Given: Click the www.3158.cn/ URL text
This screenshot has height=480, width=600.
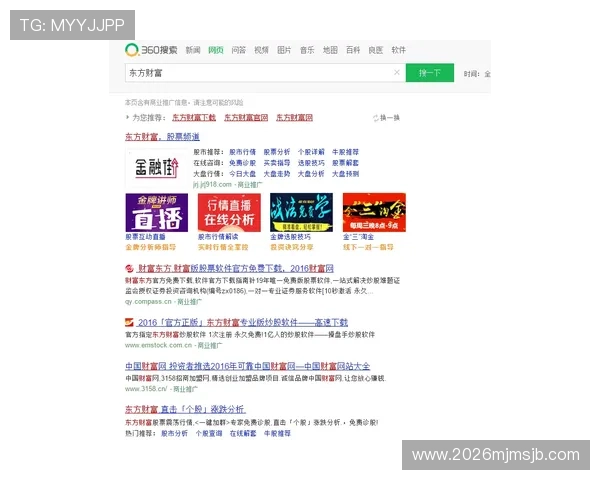Looking at the screenshot, I should tap(146, 389).
